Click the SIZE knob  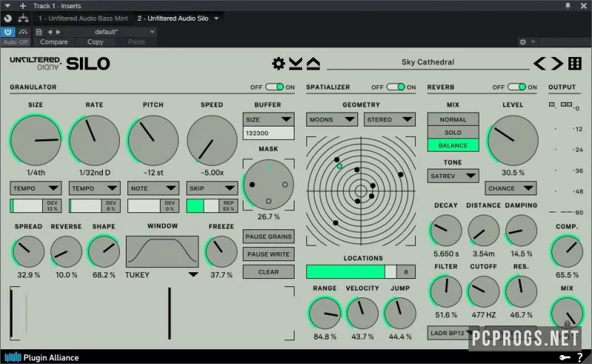pos(36,141)
